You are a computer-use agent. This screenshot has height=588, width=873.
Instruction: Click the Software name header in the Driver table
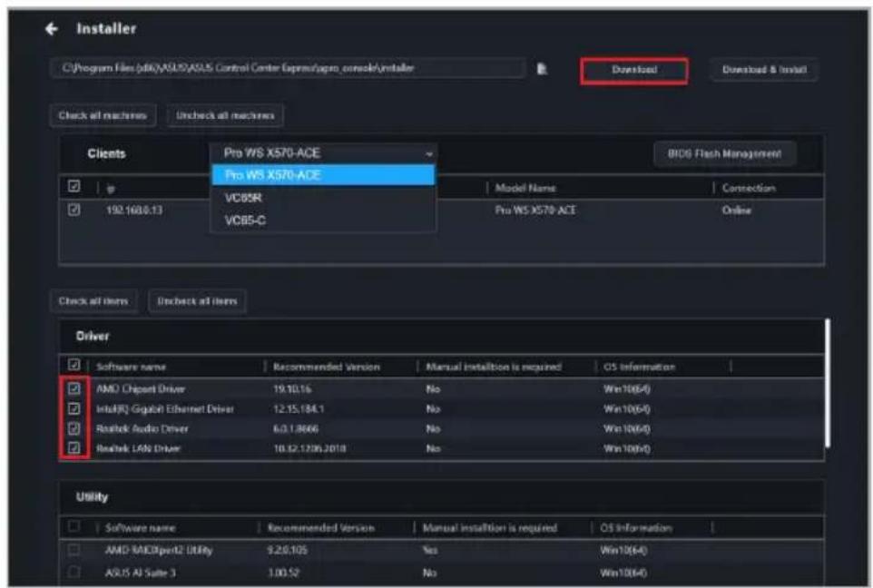click(x=131, y=367)
